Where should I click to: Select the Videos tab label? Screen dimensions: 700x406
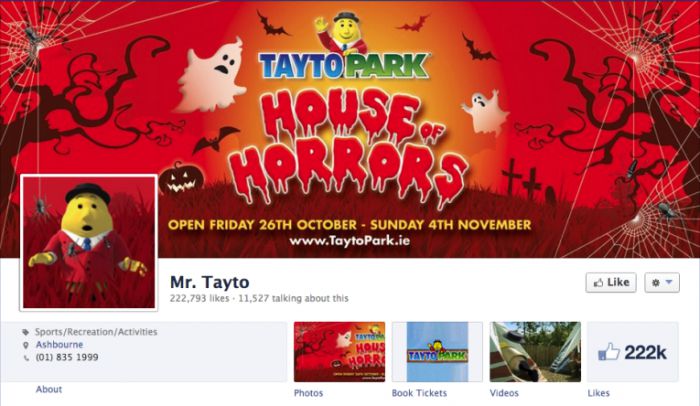(504, 393)
